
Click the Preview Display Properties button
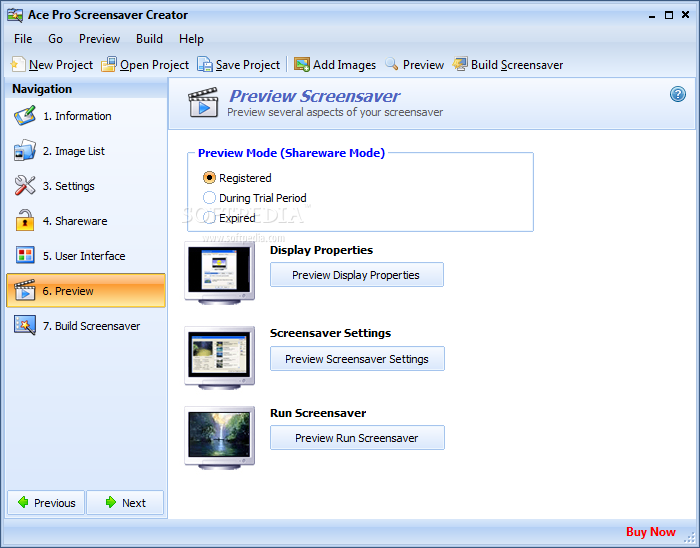point(356,274)
